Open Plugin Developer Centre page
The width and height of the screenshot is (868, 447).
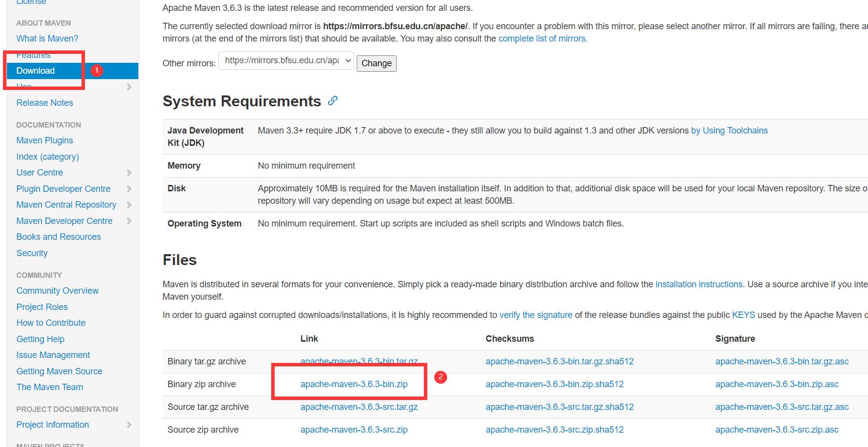point(63,189)
